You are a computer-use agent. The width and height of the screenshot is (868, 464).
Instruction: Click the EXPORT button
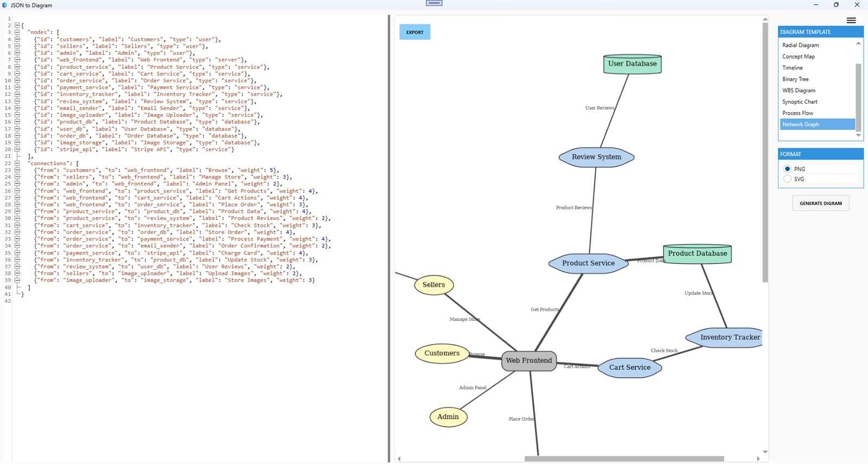coord(415,32)
